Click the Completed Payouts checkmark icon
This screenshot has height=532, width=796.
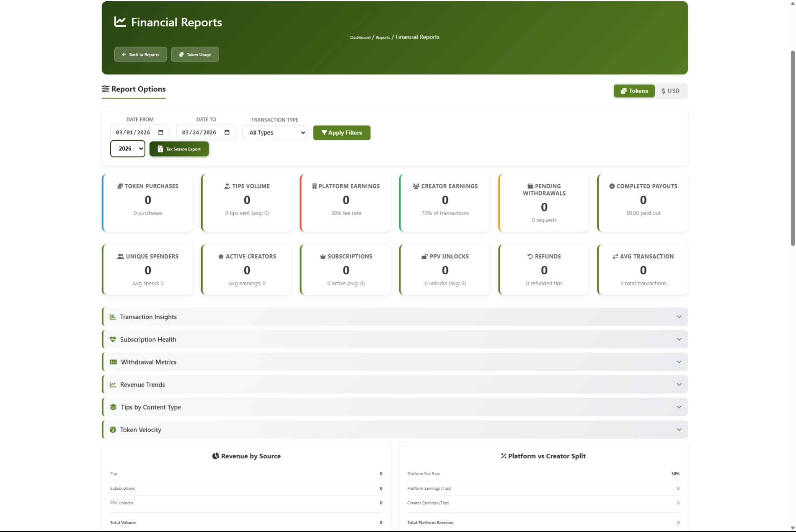(x=612, y=186)
